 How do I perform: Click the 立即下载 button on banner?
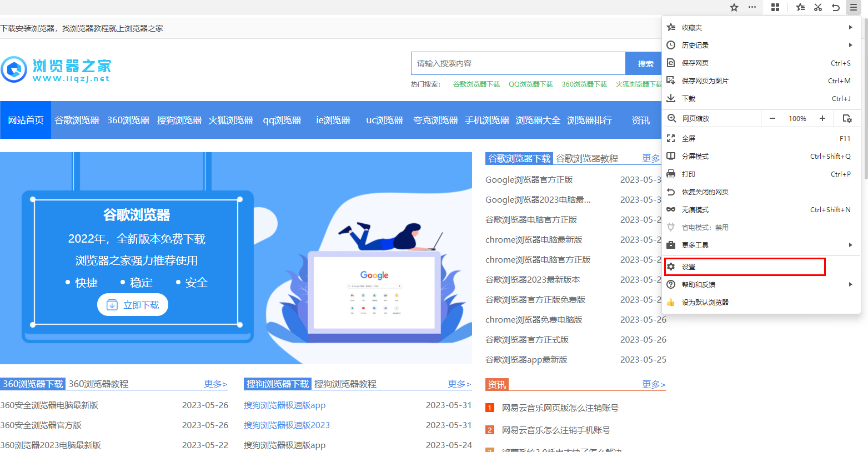tap(133, 305)
